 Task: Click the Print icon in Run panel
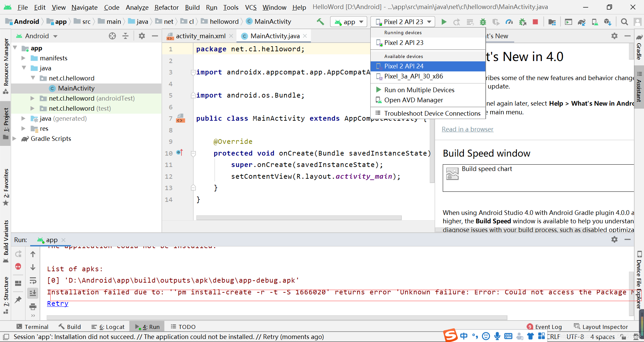click(33, 306)
